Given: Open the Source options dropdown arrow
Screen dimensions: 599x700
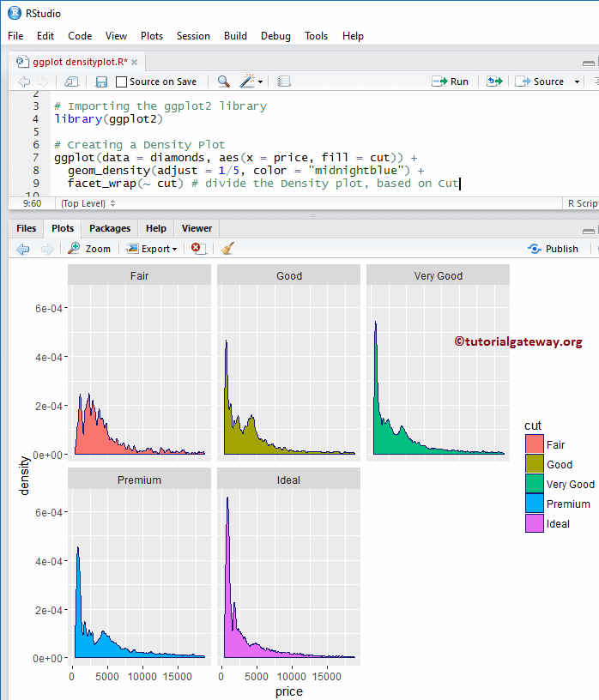Looking at the screenshot, I should coord(577,81).
